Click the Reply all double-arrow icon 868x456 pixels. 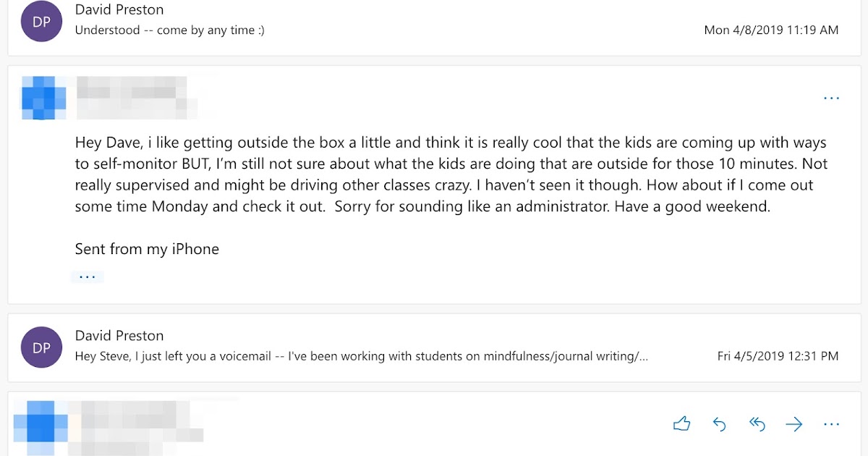(x=757, y=424)
